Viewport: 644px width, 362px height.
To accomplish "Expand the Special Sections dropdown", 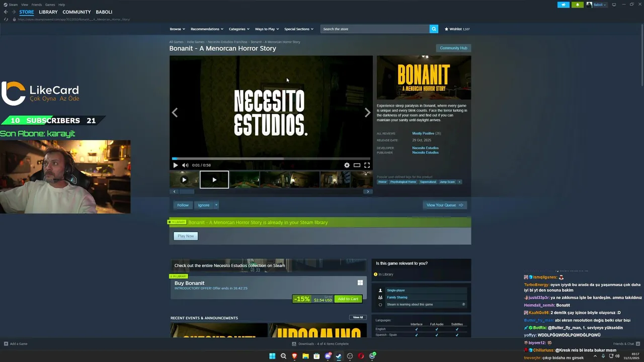I will click(299, 29).
